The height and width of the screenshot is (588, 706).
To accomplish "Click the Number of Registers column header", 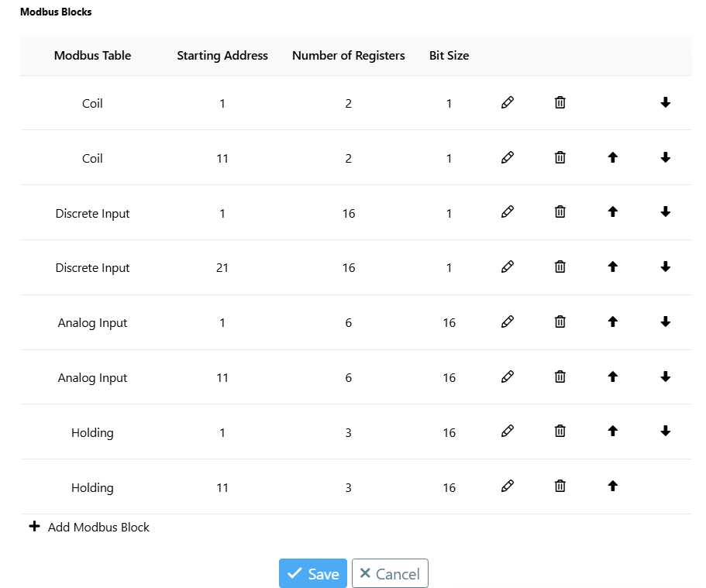I will [x=349, y=55].
